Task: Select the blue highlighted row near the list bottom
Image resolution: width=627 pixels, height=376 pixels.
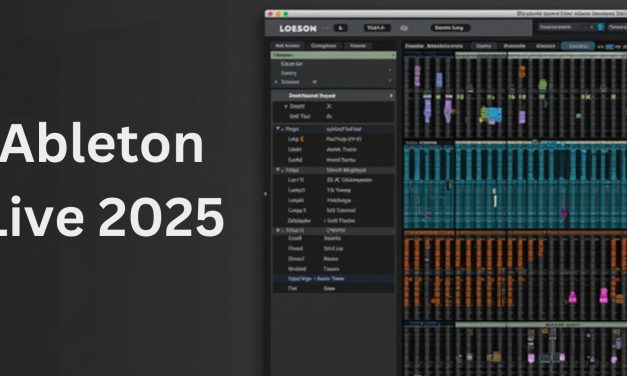Action: coord(333,278)
